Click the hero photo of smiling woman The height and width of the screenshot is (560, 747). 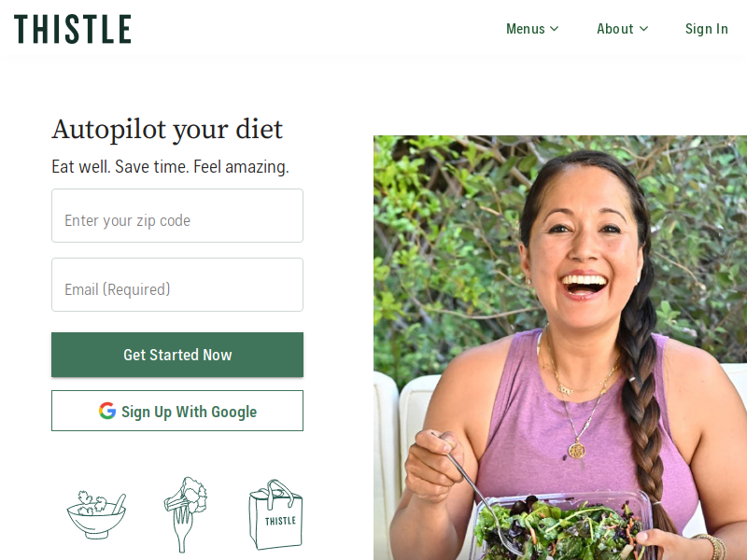click(560, 347)
